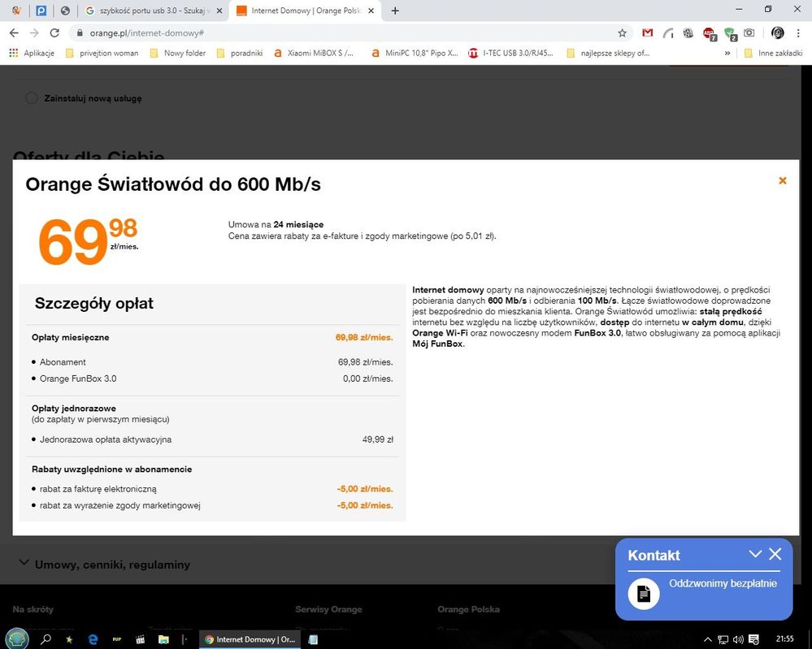812x649 pixels.
Task: Open the Gmail extension icon
Action: [x=647, y=33]
